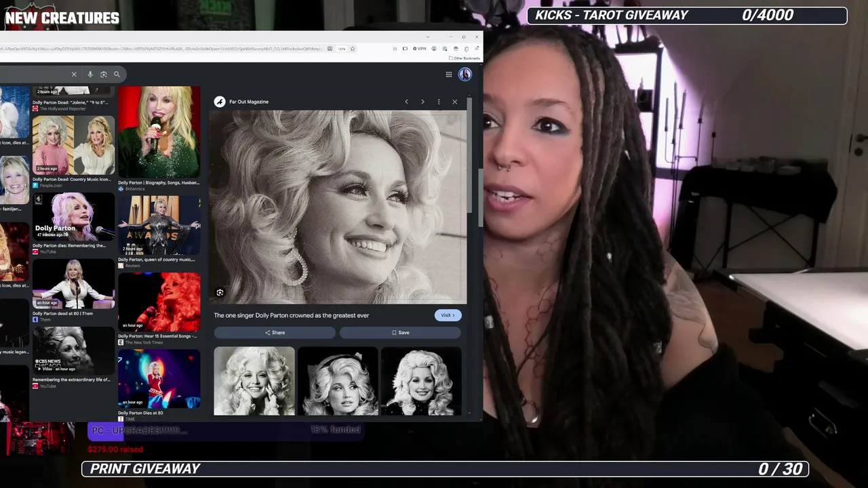Open the Reuters queen of country music image
Image resolution: width=868 pixels, height=488 pixels.
(159, 226)
